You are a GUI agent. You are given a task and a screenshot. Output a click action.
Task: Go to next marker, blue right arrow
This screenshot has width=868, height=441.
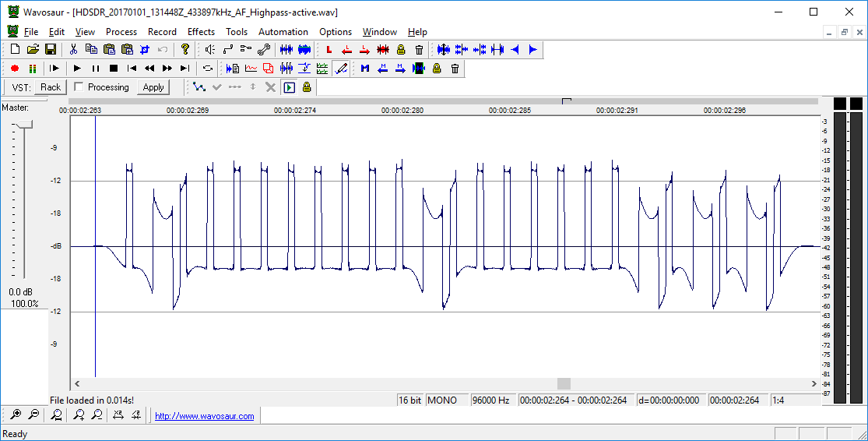tap(400, 68)
